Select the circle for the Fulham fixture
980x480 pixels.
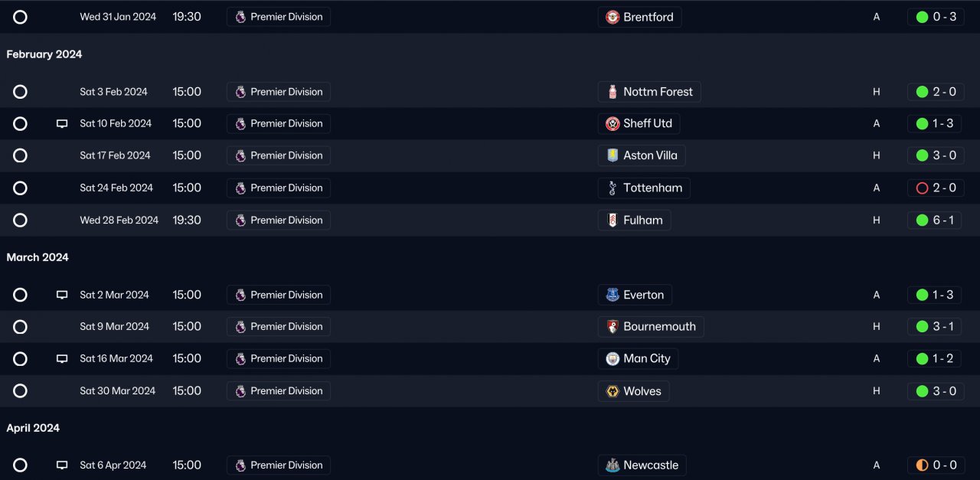coord(21,220)
